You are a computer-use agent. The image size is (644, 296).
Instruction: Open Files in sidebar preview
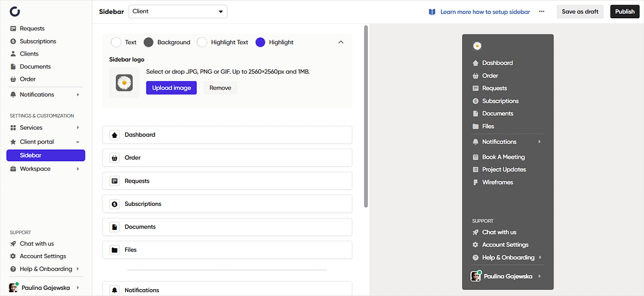(488, 126)
